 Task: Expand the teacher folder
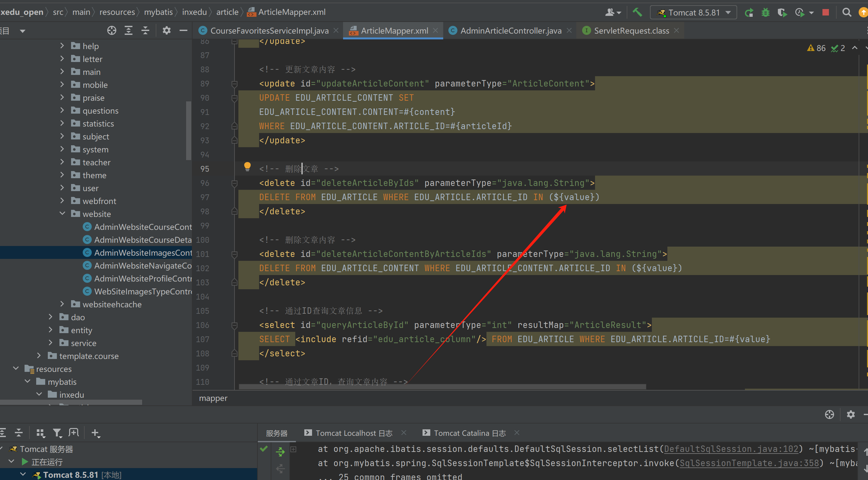point(62,162)
